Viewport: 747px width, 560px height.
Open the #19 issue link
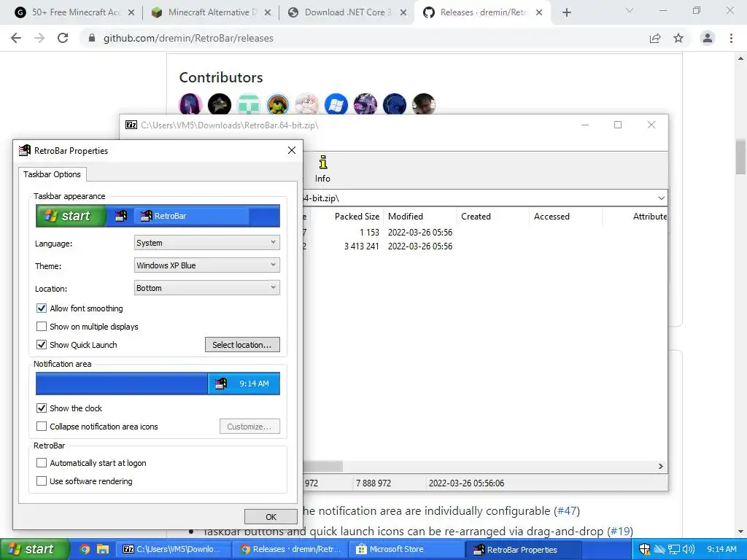pyautogui.click(x=620, y=531)
